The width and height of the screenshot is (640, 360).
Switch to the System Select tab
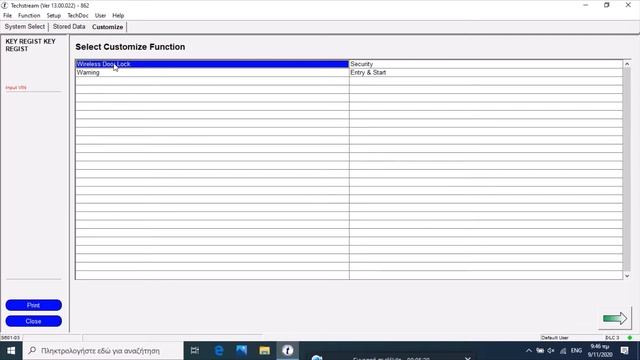[24, 27]
